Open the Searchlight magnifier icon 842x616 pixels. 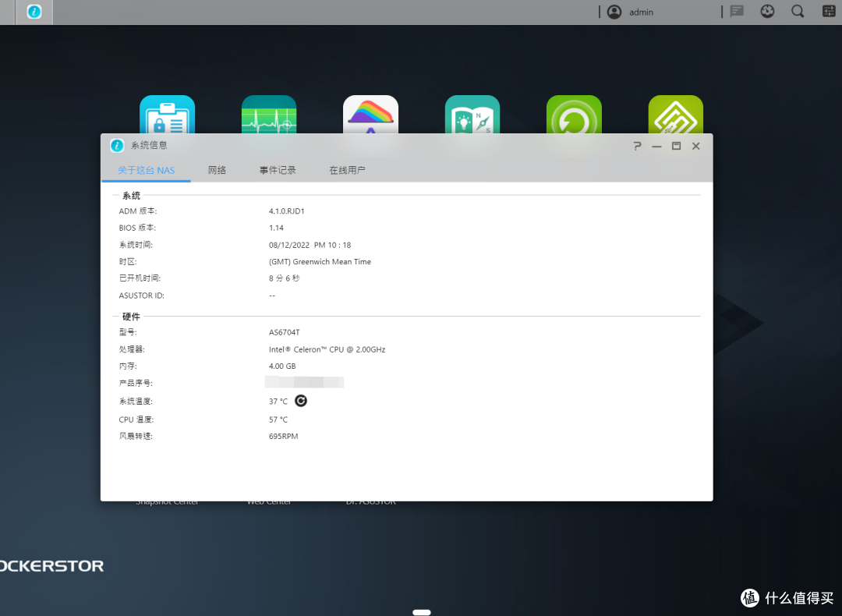click(798, 12)
